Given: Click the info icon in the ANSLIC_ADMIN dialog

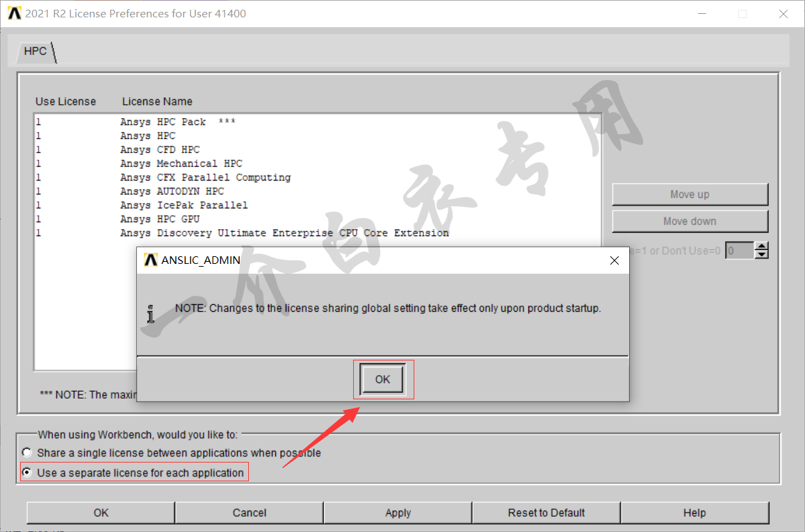Looking at the screenshot, I should pos(150,313).
